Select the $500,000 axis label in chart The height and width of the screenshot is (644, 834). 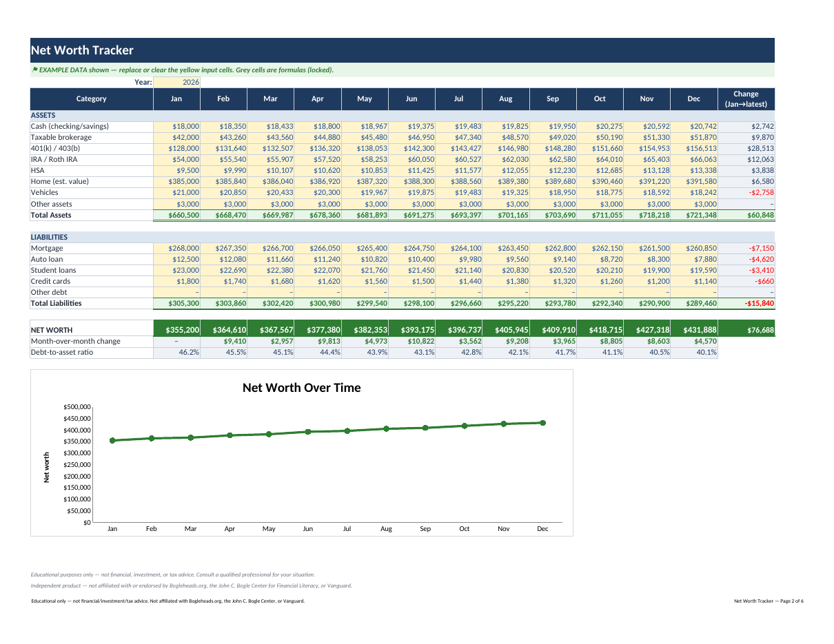(77, 407)
